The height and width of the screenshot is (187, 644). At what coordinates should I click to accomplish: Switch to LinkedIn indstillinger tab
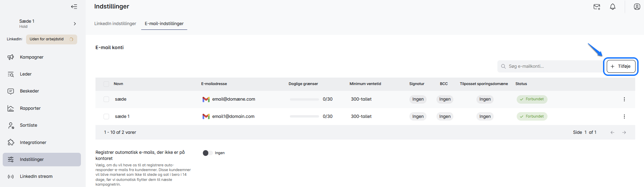click(115, 24)
